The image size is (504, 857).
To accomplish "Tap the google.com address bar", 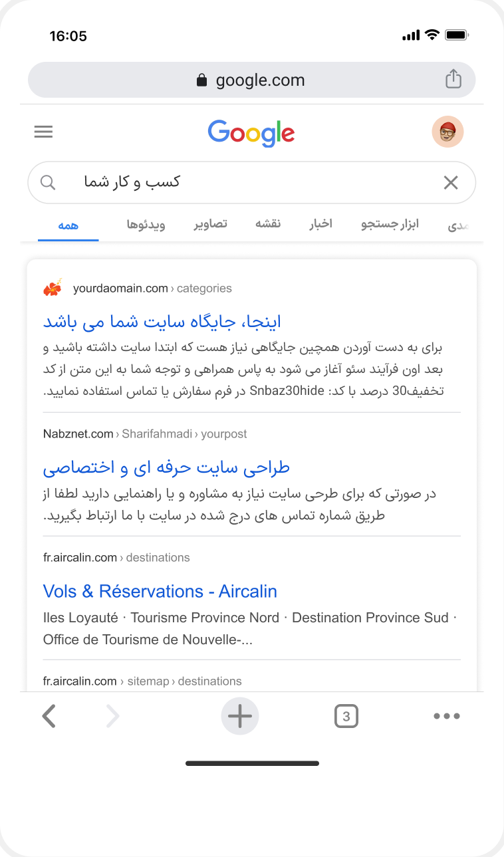I will point(251,80).
